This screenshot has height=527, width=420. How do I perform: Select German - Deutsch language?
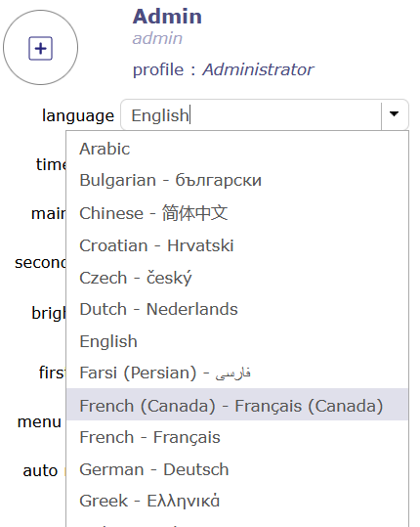coord(237,469)
